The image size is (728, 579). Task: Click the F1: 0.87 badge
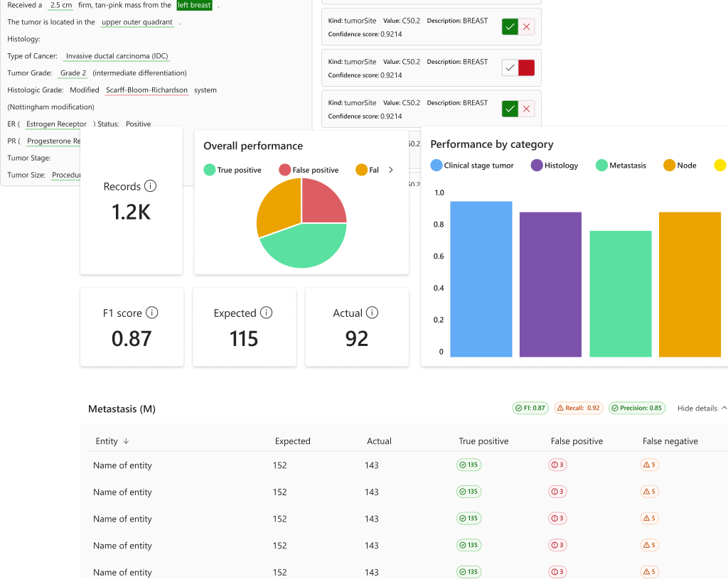[530, 408]
